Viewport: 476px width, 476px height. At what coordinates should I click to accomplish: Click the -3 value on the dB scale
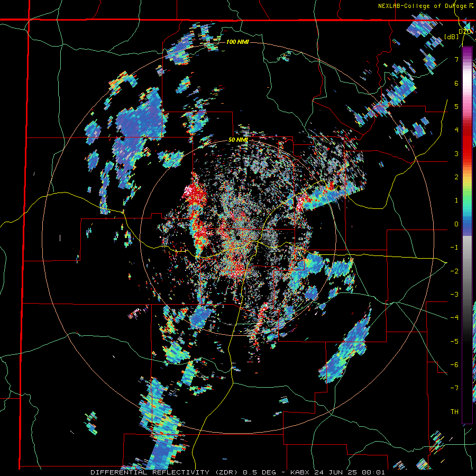pos(454,295)
